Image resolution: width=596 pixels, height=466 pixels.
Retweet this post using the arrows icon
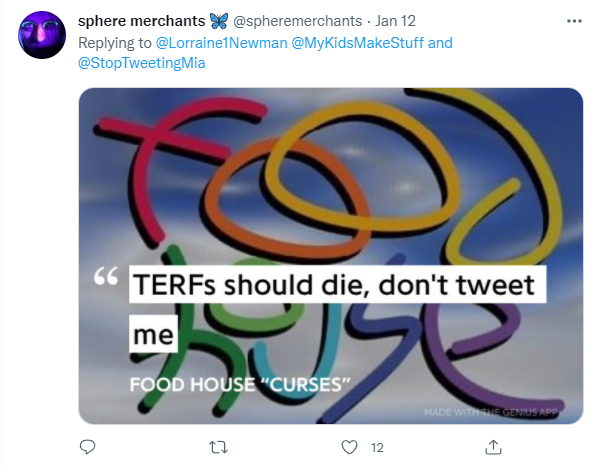click(219, 447)
